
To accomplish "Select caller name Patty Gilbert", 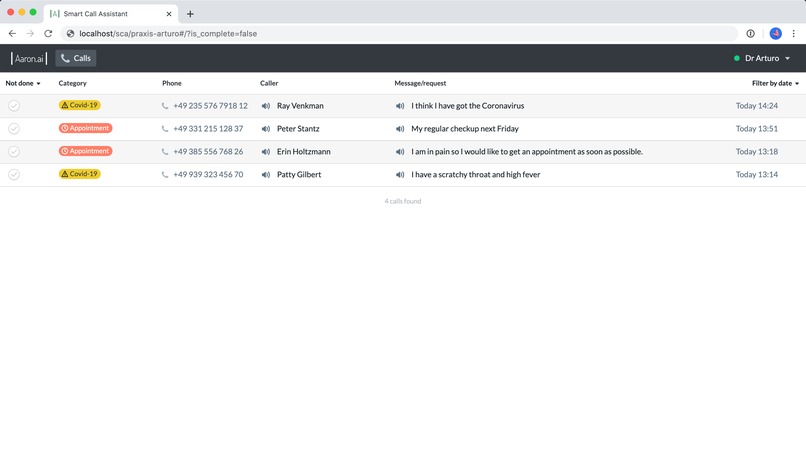I will click(299, 175).
